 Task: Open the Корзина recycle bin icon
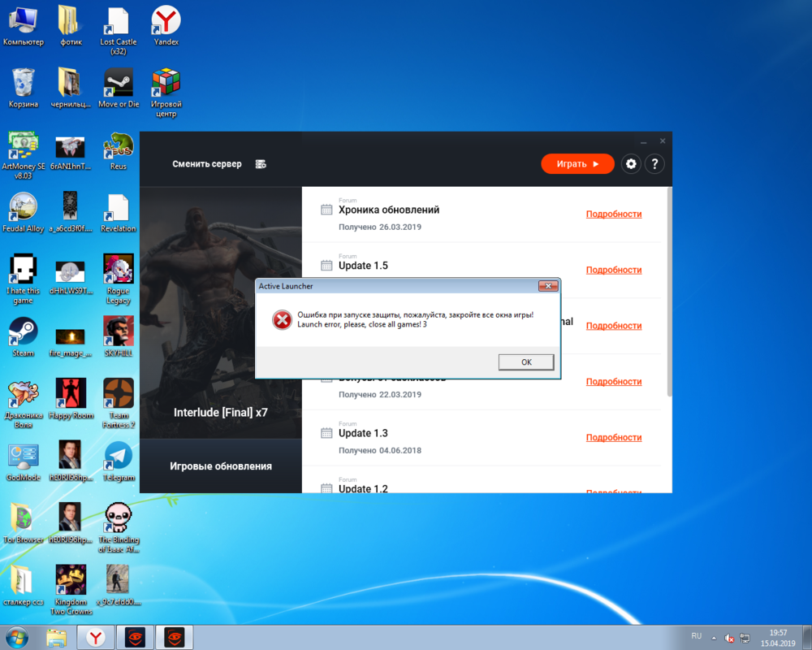click(23, 84)
